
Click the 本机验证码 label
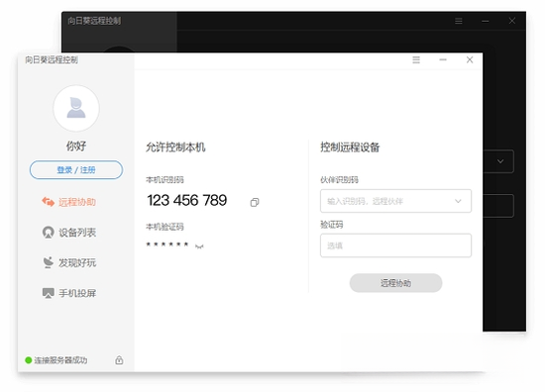[x=164, y=227]
